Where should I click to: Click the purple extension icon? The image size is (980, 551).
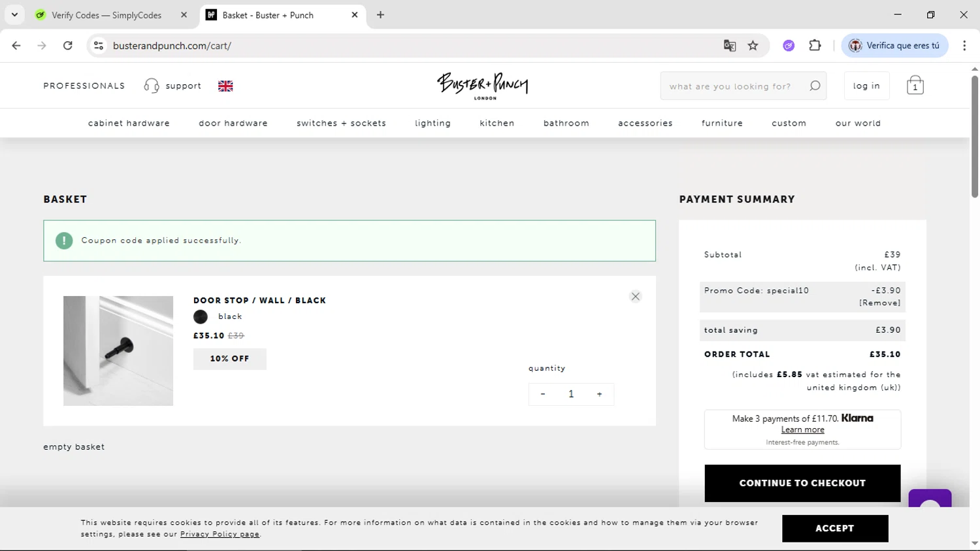pos(789,46)
